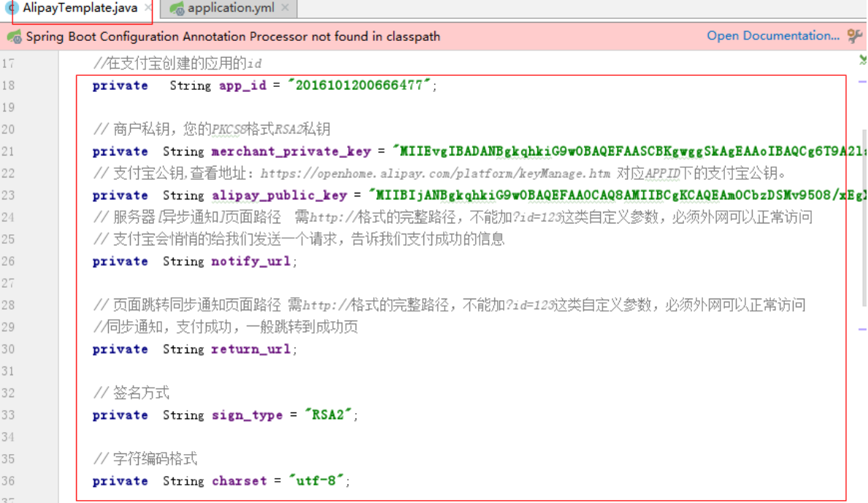The image size is (868, 503).
Task: Click the "RSA2" string value
Action: coord(329,415)
